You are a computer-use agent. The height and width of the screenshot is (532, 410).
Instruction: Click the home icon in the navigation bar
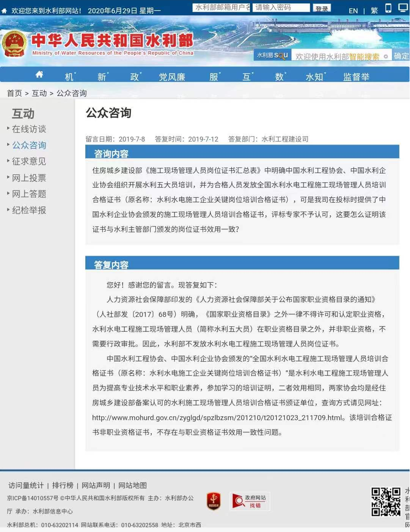(39, 74)
